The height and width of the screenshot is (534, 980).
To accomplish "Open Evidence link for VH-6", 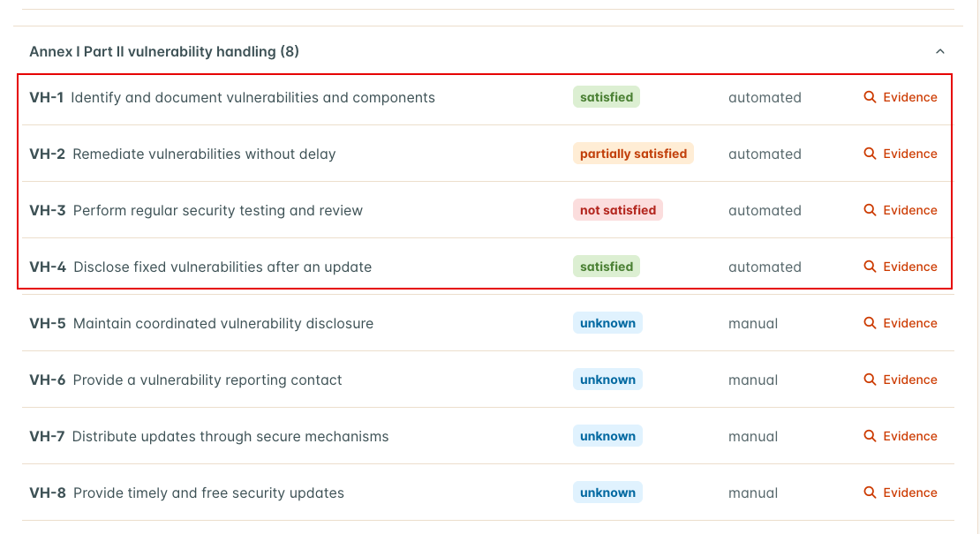I will point(910,380).
